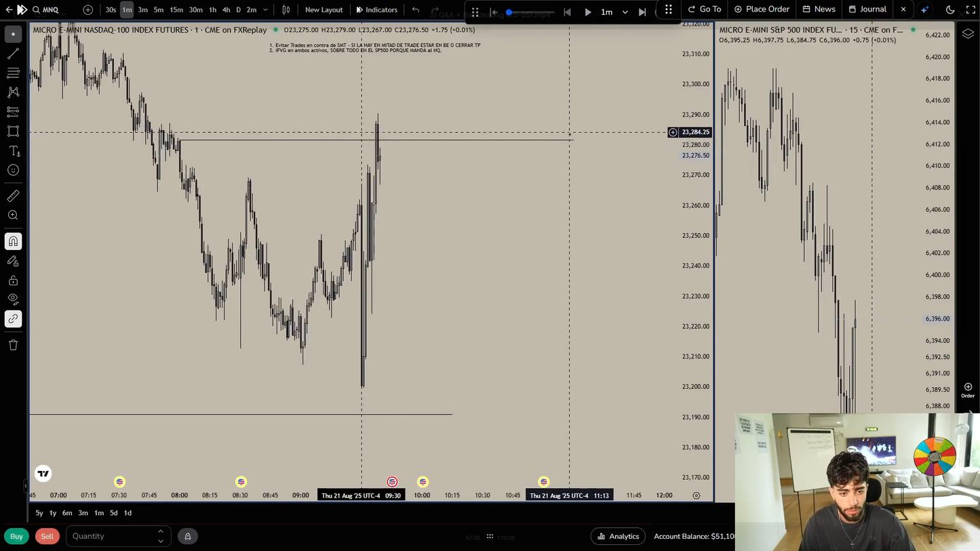
Task: Delete drawings with trash icon
Action: pos(13,345)
